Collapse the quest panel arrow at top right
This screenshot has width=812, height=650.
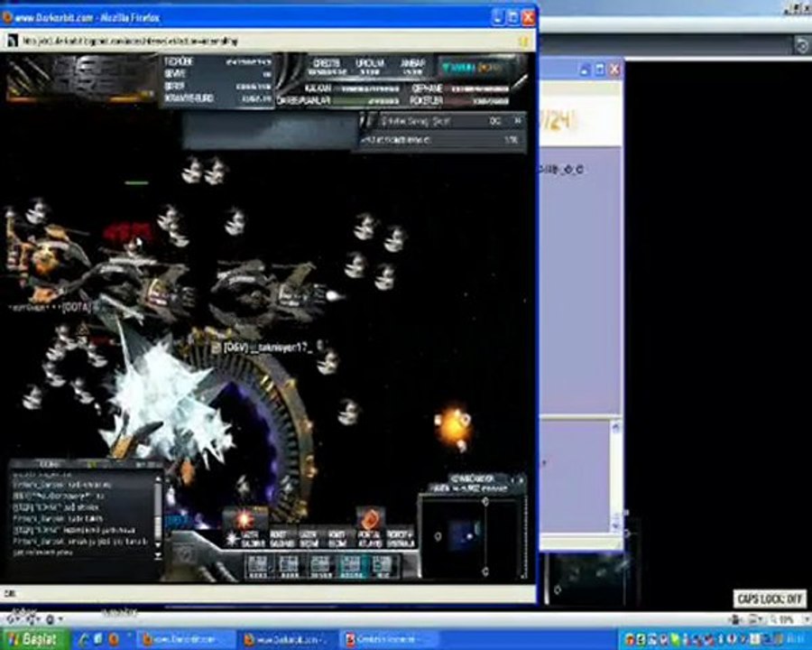(x=517, y=120)
